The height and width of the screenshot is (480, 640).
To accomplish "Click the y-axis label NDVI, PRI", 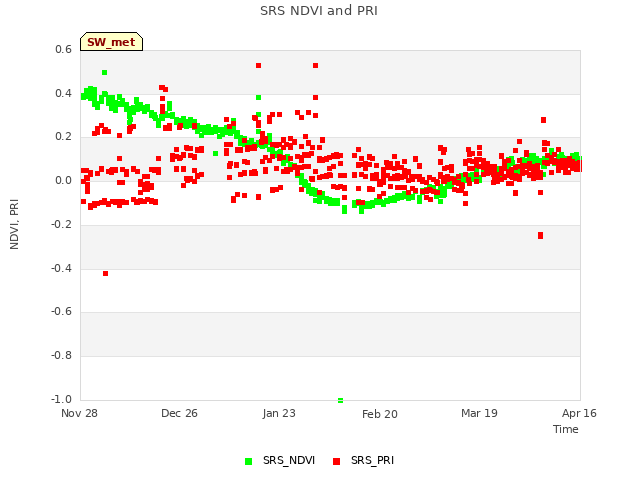I will pyautogui.click(x=14, y=224).
